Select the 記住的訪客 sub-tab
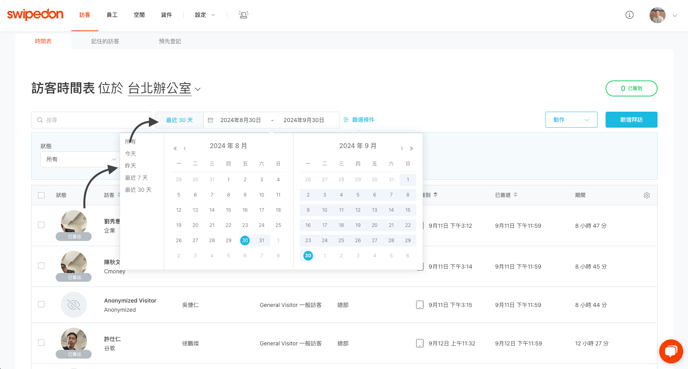 (x=105, y=41)
